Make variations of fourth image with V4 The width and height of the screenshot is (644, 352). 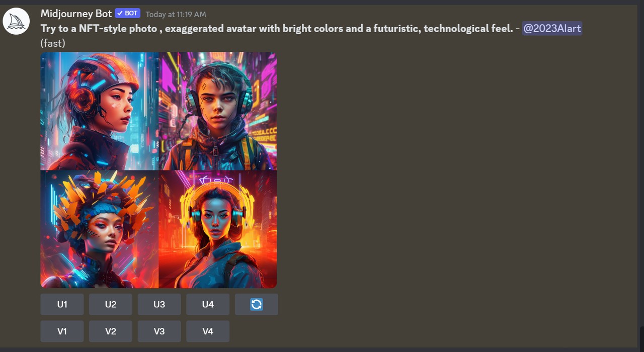point(208,331)
